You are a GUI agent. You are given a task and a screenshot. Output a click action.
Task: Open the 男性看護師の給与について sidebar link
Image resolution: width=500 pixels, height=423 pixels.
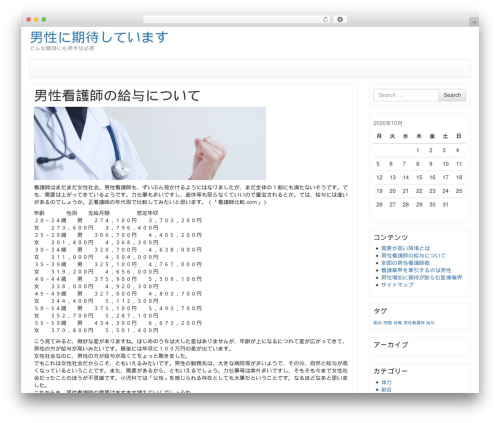click(x=413, y=255)
